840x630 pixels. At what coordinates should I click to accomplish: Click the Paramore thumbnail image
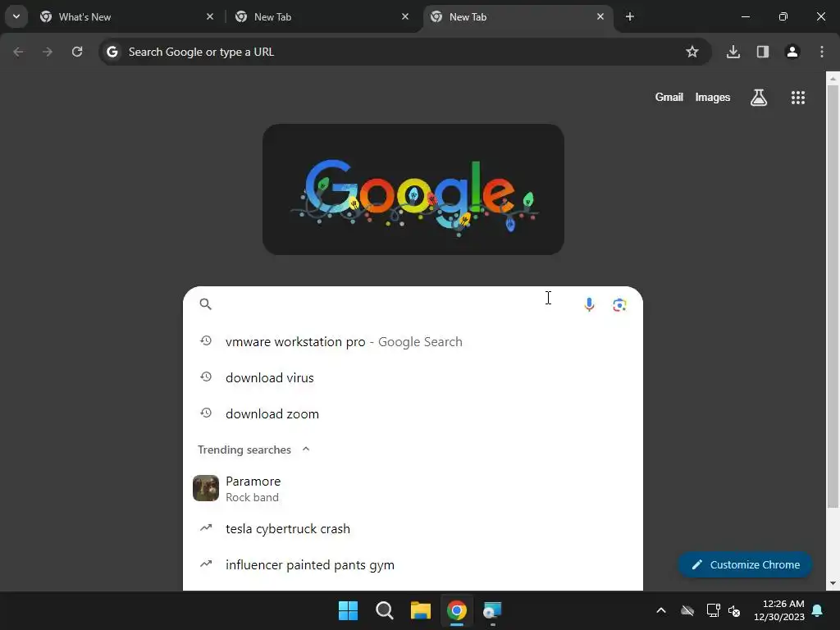tap(206, 488)
